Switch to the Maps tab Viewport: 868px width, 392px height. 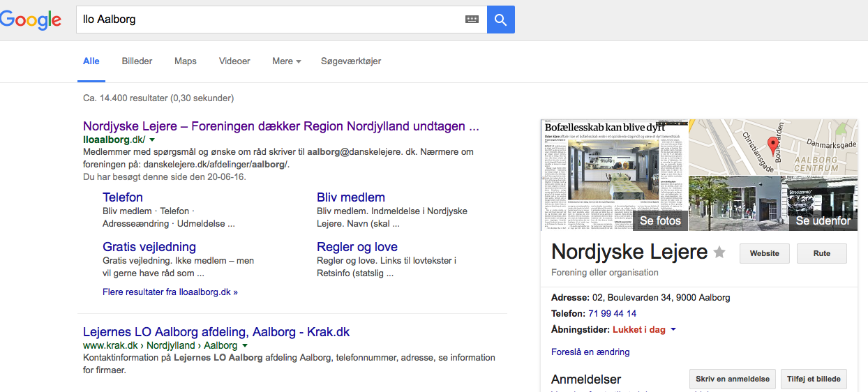[x=186, y=61]
